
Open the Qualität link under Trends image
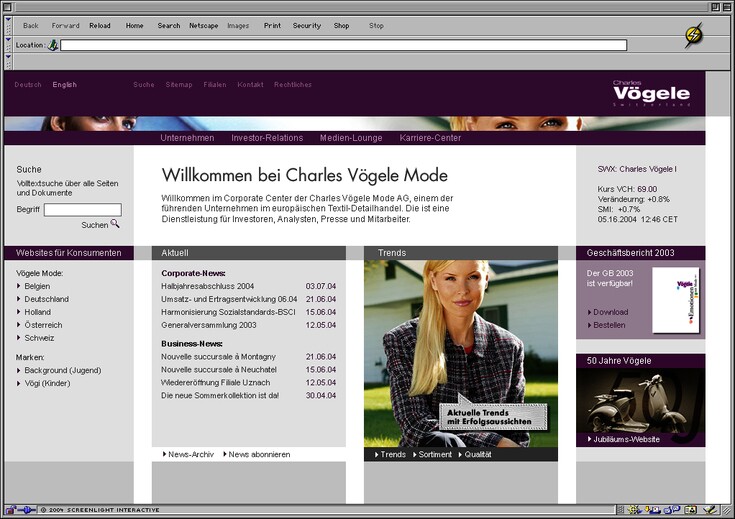click(x=478, y=454)
